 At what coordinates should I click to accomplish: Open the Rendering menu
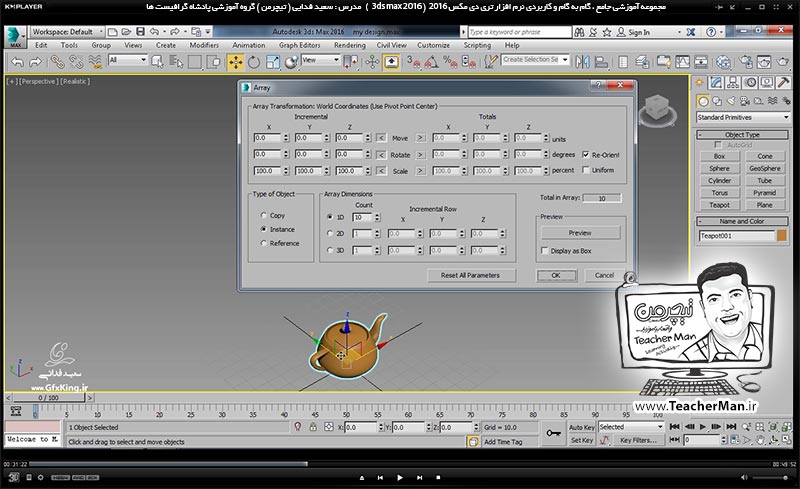point(349,45)
